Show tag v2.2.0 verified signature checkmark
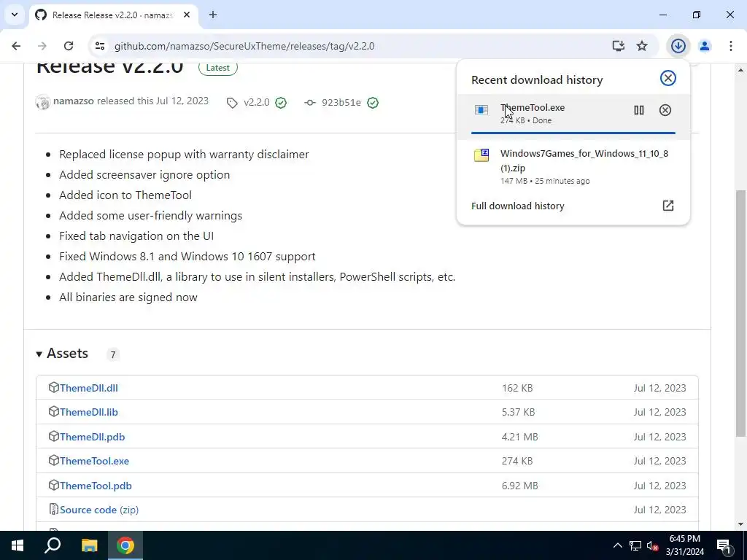 (281, 102)
